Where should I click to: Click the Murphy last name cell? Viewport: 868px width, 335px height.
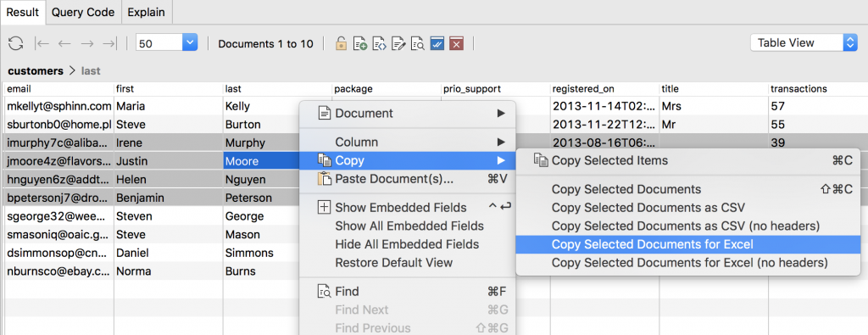coord(261,142)
